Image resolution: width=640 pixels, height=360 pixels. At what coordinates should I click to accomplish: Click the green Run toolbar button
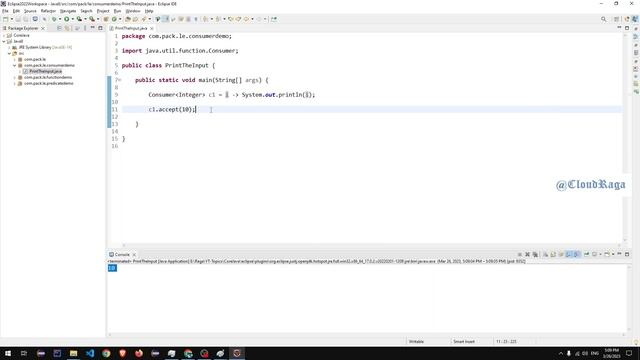pyautogui.click(x=67, y=19)
